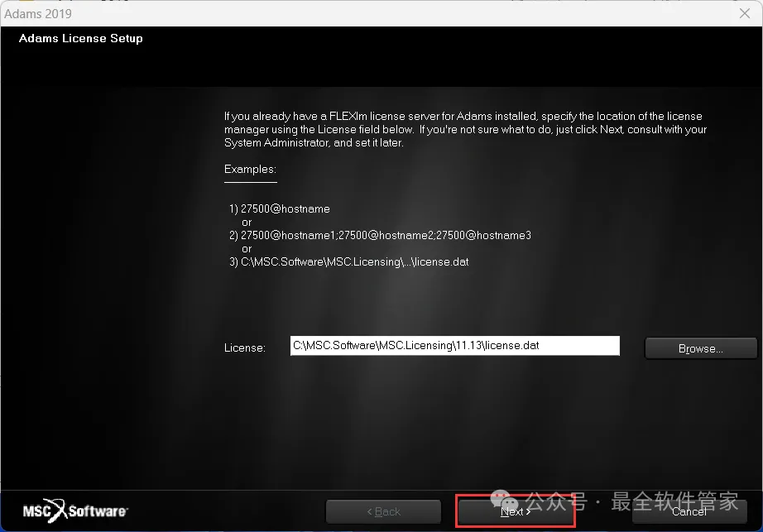763x532 pixels.
Task: Close the Adams 2019 window
Action: 745,13
